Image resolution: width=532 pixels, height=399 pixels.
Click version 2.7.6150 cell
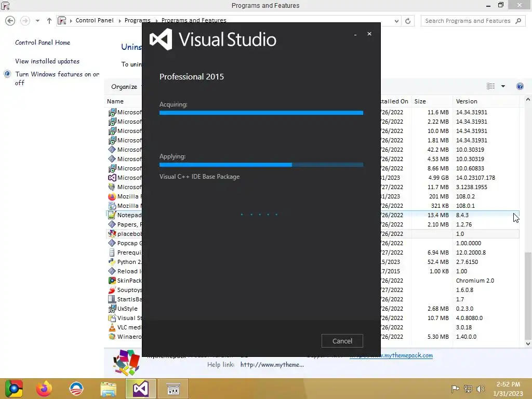click(467, 262)
